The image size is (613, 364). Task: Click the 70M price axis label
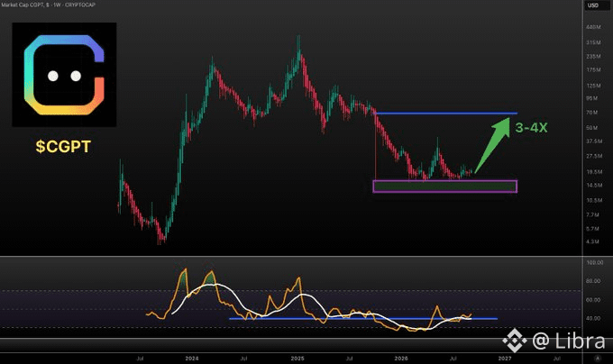pos(592,113)
